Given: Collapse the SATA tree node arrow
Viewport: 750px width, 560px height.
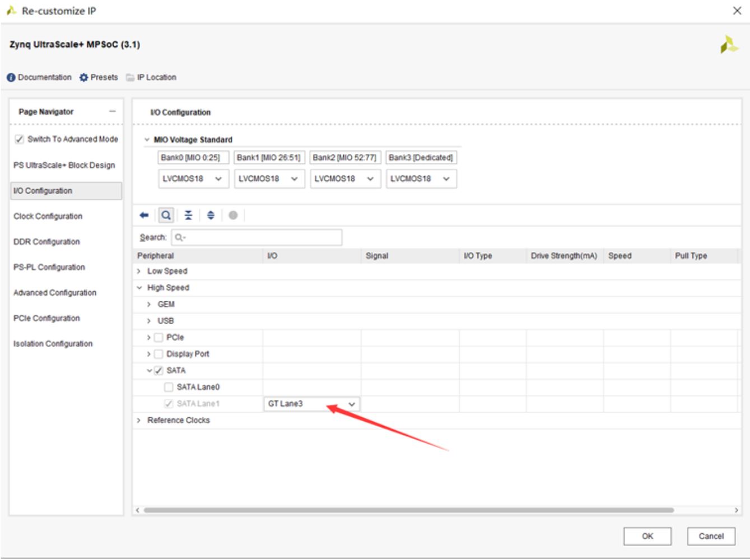Looking at the screenshot, I should tap(149, 370).
